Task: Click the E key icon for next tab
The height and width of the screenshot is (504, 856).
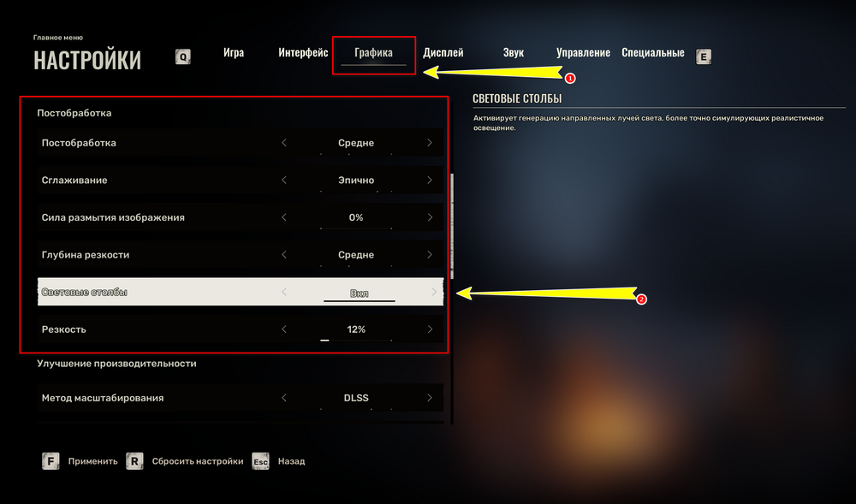Action: (x=703, y=56)
